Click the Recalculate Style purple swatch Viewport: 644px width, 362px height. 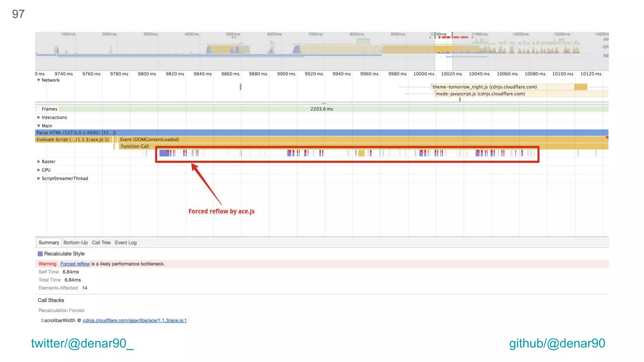coord(40,254)
